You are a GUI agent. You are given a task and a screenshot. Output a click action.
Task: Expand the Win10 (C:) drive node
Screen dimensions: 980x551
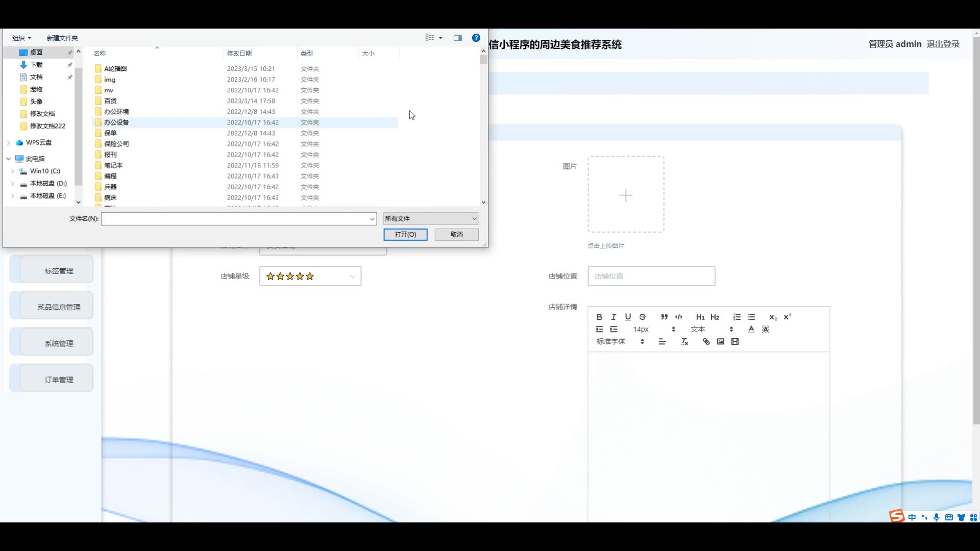13,171
